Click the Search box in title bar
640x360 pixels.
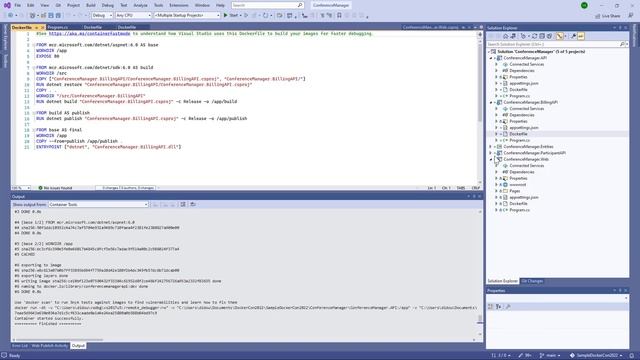(x=268, y=5)
